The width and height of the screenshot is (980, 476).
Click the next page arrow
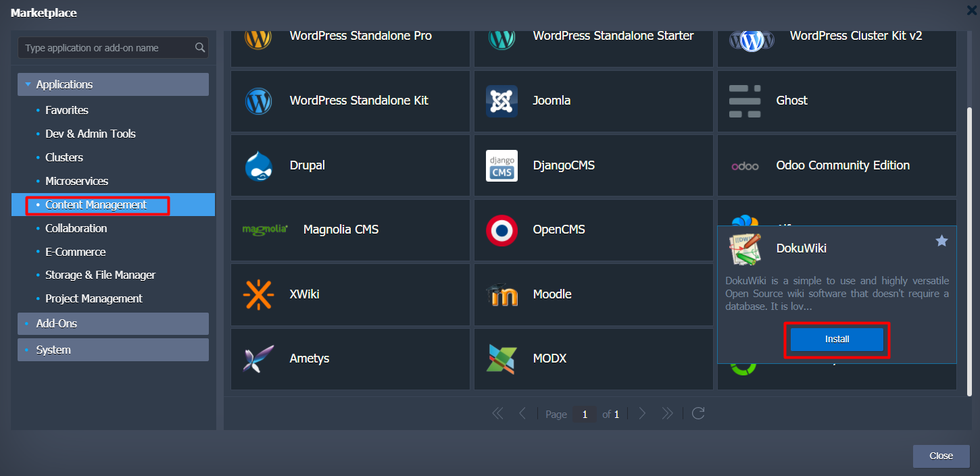642,413
